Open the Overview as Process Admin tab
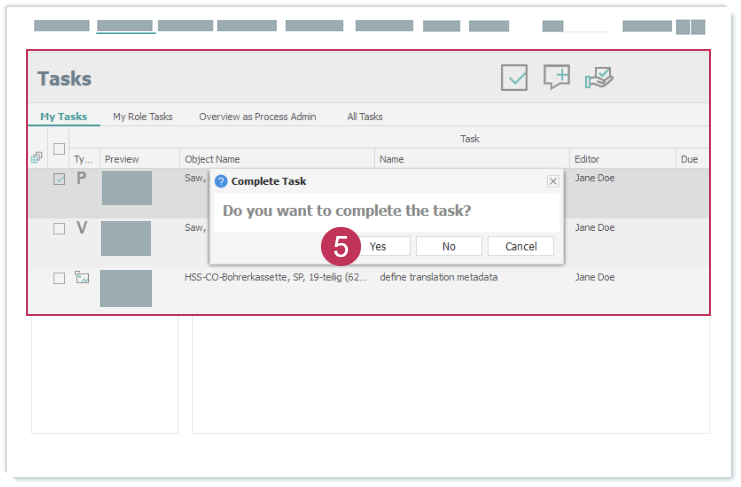The height and width of the screenshot is (487, 741). click(x=257, y=117)
